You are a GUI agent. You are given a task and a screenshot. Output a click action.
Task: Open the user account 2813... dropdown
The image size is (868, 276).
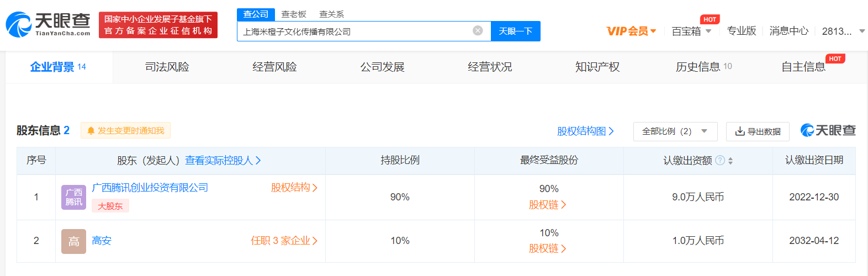[x=843, y=31]
